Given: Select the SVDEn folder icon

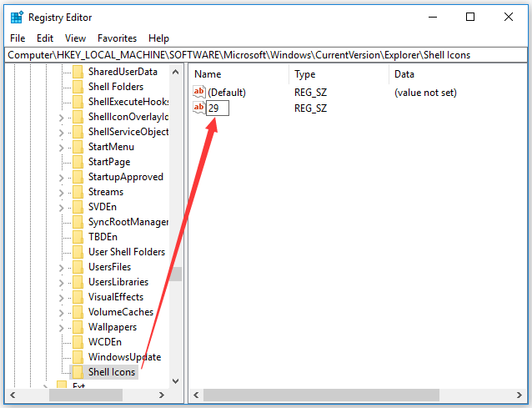Looking at the screenshot, I should [78, 207].
